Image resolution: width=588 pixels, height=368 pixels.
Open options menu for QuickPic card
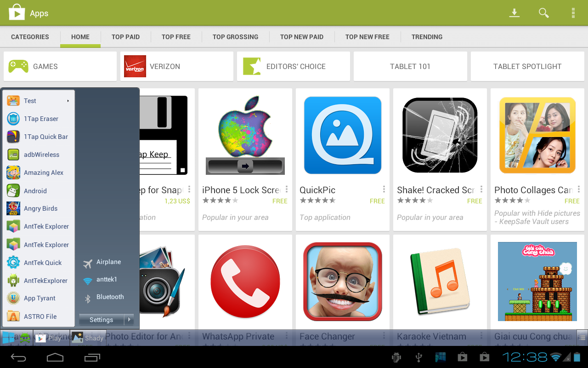tap(384, 189)
